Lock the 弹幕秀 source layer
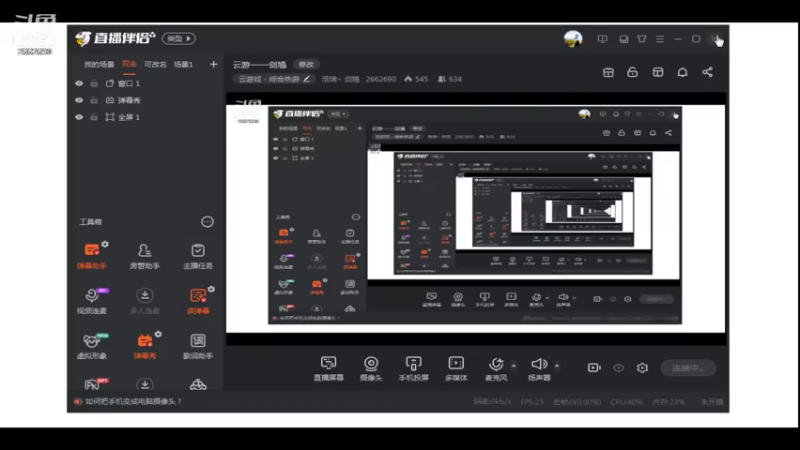The width and height of the screenshot is (800, 450). pos(94,100)
